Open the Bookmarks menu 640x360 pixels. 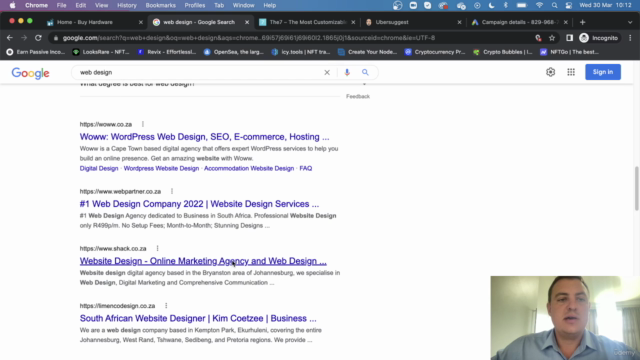pyautogui.click(x=160, y=5)
